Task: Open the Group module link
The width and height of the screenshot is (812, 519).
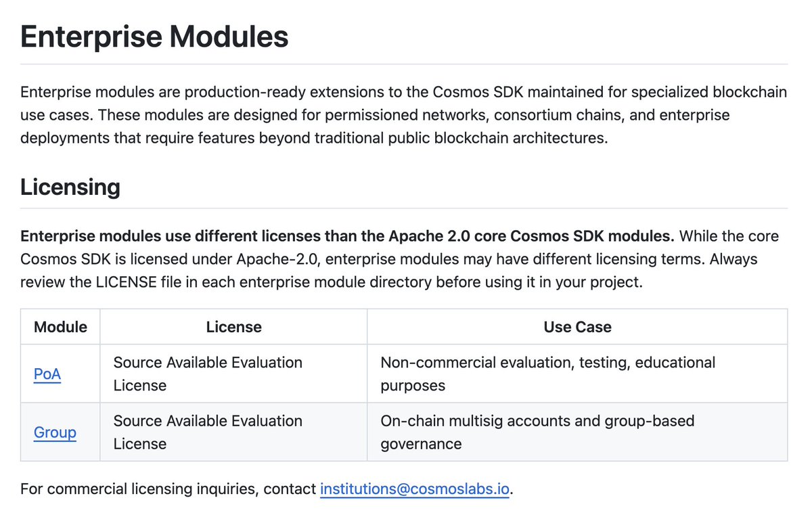Action: [x=55, y=432]
